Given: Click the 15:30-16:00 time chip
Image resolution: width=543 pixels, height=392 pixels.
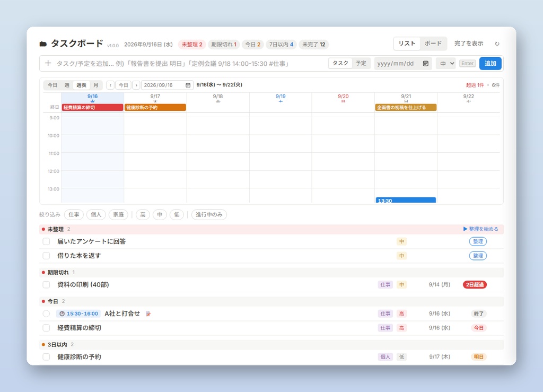Looking at the screenshot, I should click(78, 313).
